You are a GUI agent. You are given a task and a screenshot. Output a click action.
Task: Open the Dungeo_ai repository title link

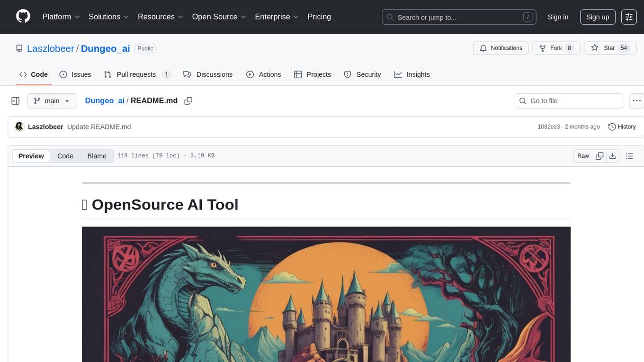pos(105,48)
